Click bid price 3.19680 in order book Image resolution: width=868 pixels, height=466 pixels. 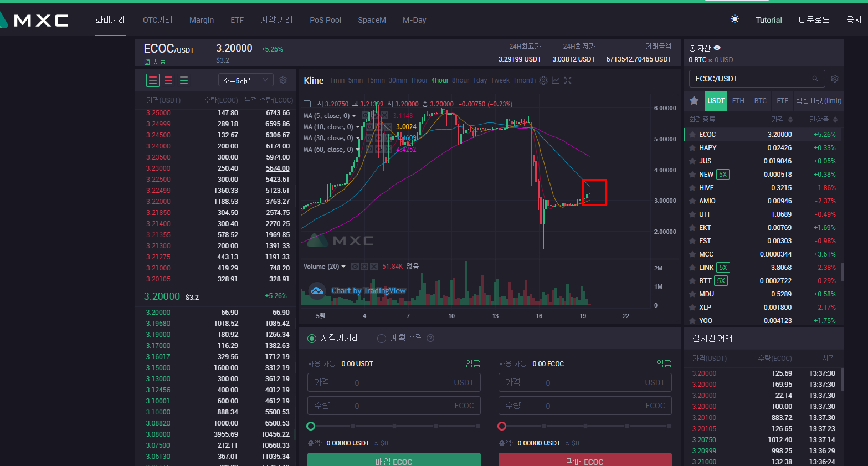point(158,324)
